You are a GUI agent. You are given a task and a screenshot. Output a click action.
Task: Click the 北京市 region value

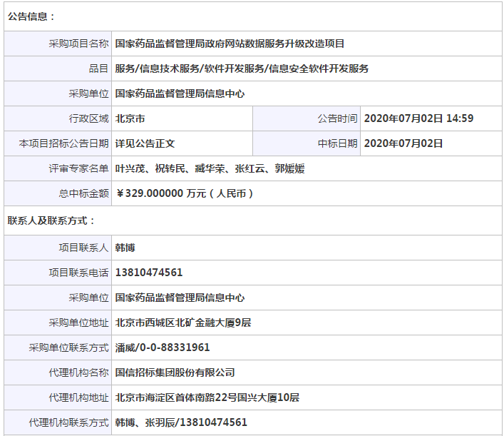coord(130,118)
